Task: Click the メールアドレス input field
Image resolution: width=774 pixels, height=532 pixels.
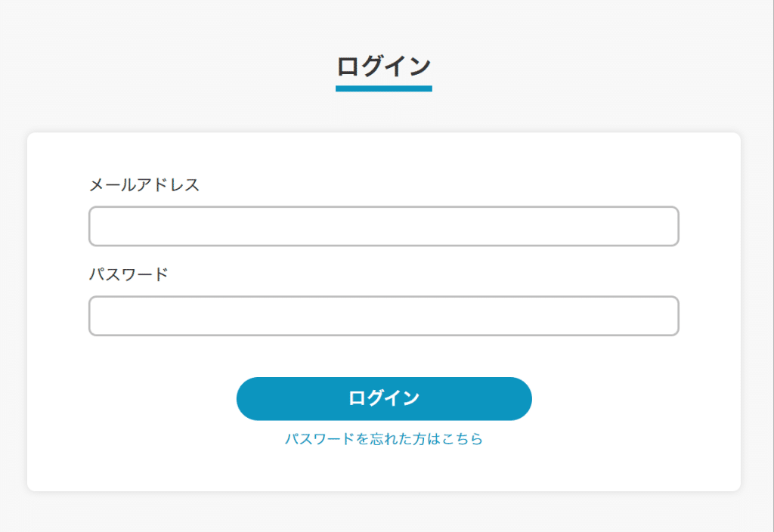Action: coord(383,227)
